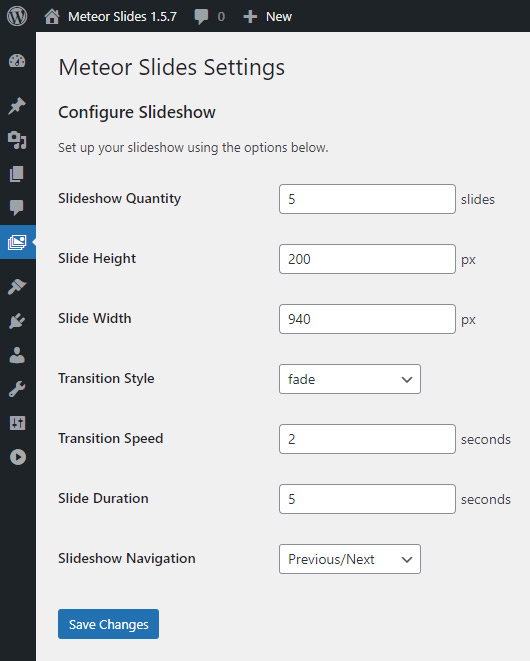
Task: Expand the Transition Style dropdown
Action: pyautogui.click(x=350, y=379)
